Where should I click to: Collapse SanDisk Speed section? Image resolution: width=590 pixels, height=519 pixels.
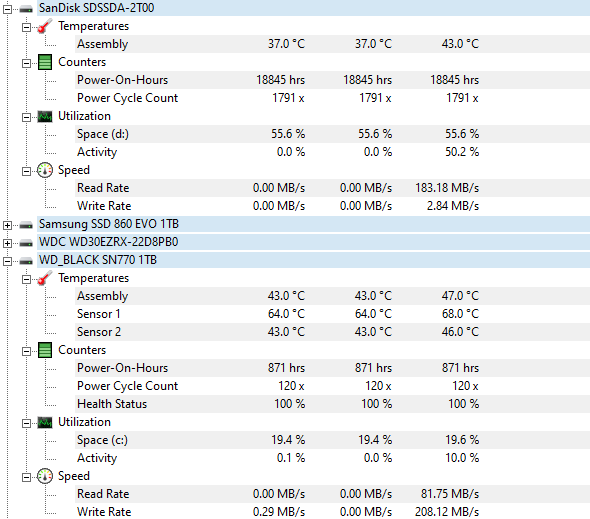26,171
